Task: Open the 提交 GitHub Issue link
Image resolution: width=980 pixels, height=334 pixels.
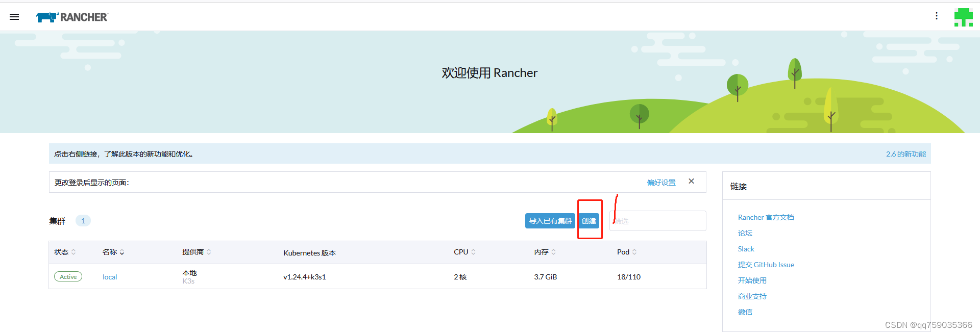Action: click(x=766, y=265)
